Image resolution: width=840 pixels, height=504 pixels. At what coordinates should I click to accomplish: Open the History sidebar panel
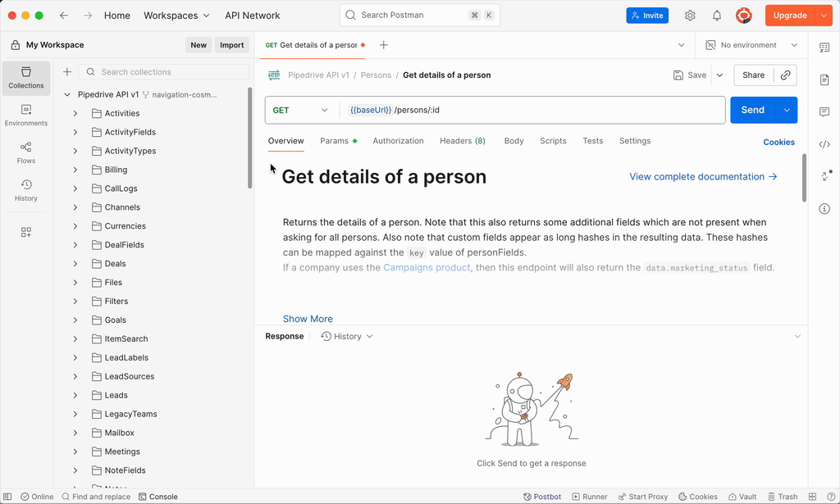(x=25, y=190)
